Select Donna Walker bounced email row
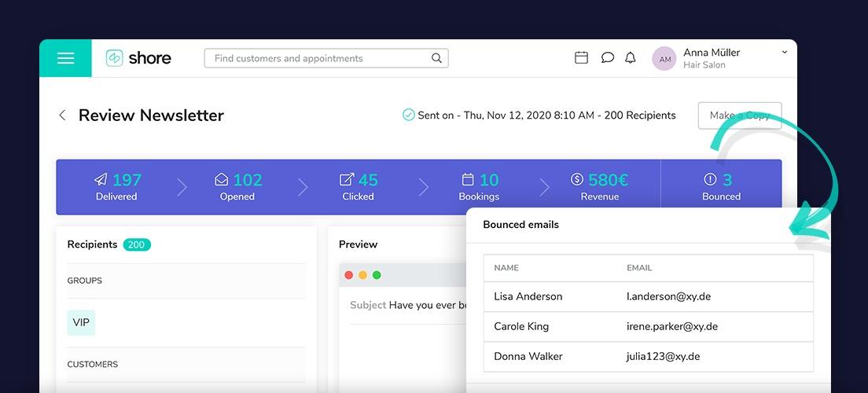The width and height of the screenshot is (868, 393). click(648, 356)
